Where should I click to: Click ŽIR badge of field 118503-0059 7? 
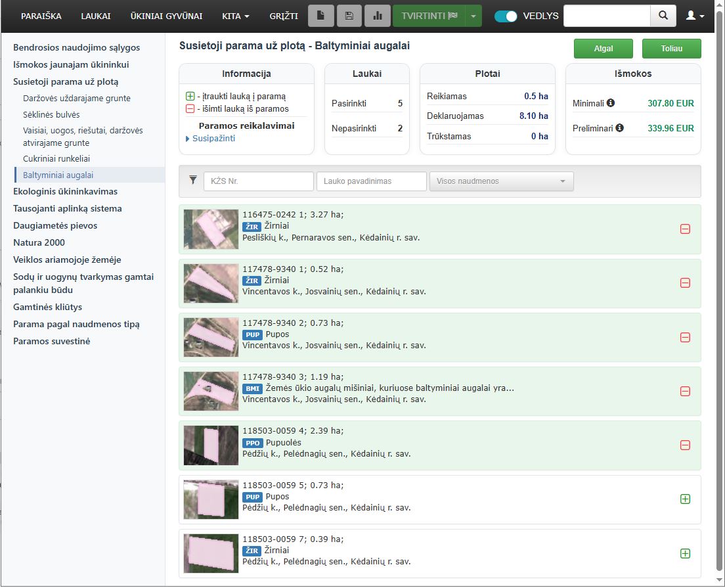coord(252,551)
